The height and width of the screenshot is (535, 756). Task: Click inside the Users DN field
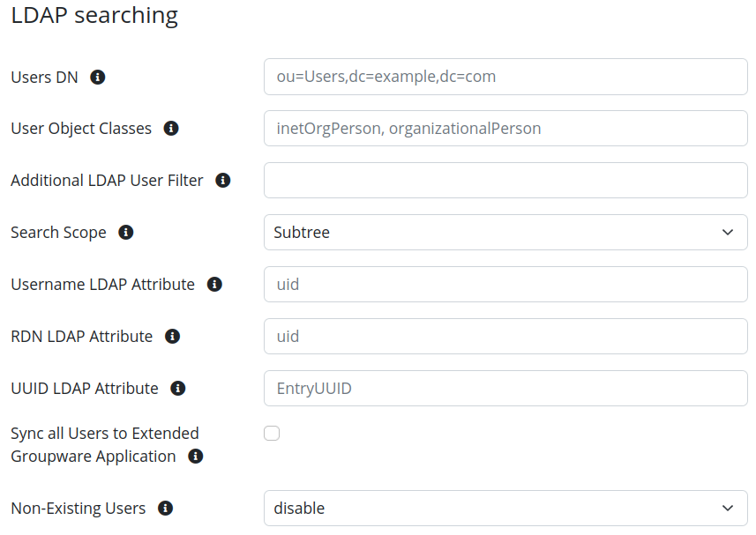tap(505, 77)
